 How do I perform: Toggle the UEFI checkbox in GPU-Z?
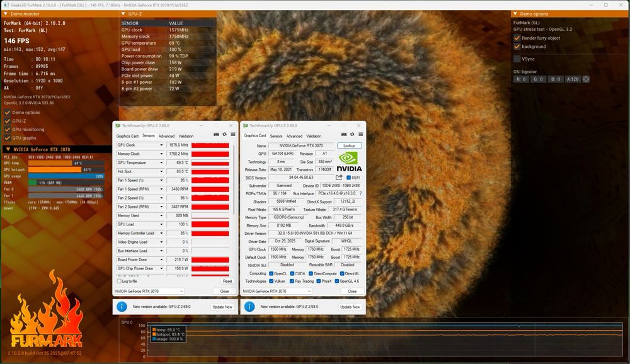[x=348, y=178]
